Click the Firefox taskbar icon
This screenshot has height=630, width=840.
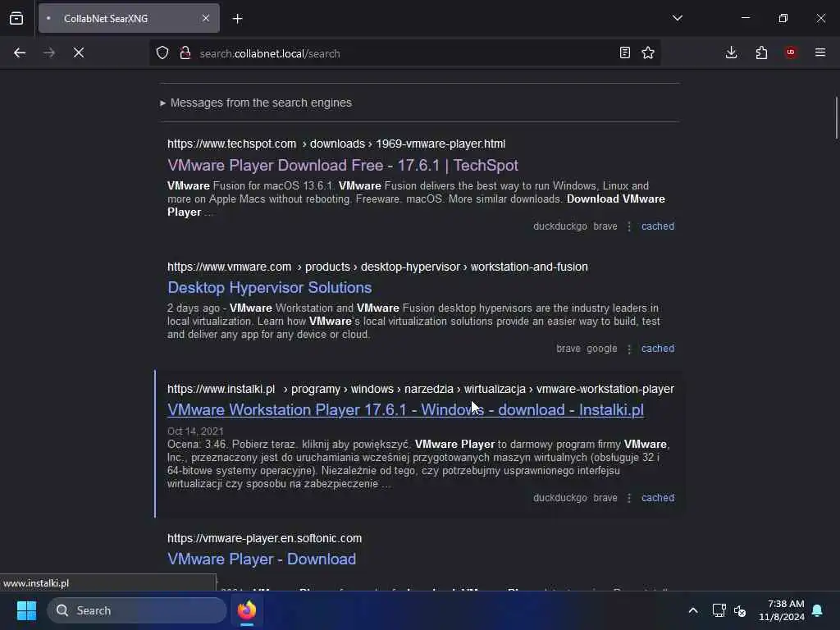pyautogui.click(x=247, y=610)
